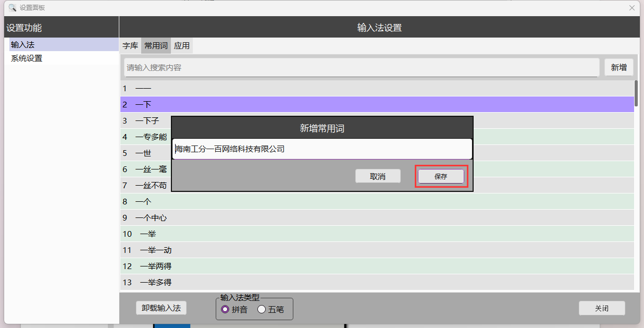This screenshot has height=328, width=644.
Task: Select list row 1 ——
Action: (x=377, y=88)
